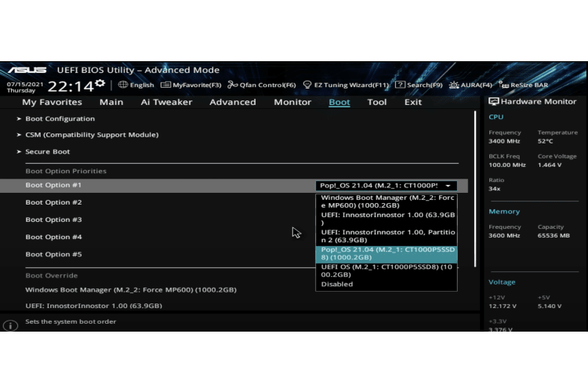Open the Ai Tweaker tab

coord(166,102)
